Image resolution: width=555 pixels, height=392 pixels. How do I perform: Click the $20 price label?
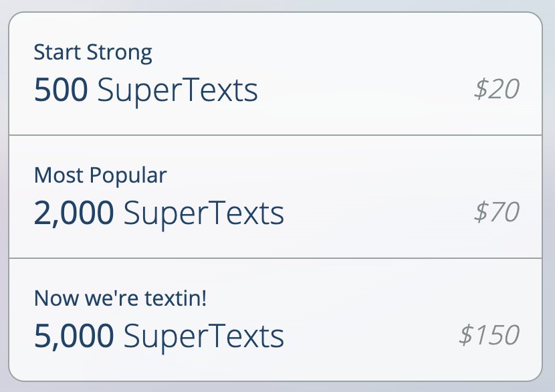(x=497, y=88)
